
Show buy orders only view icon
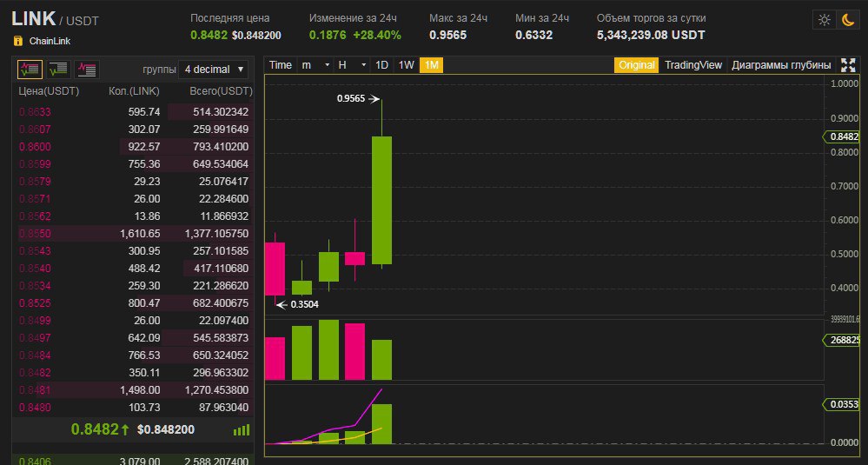click(58, 70)
